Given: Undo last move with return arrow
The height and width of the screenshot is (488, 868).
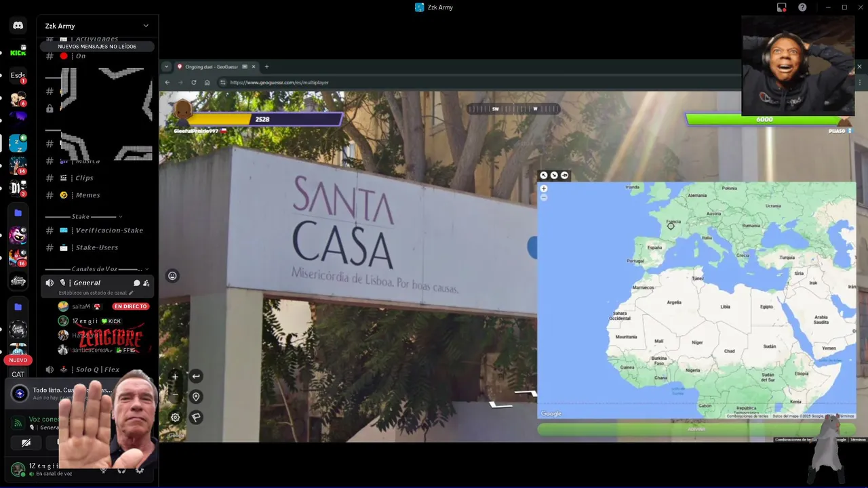Looking at the screenshot, I should (x=196, y=376).
